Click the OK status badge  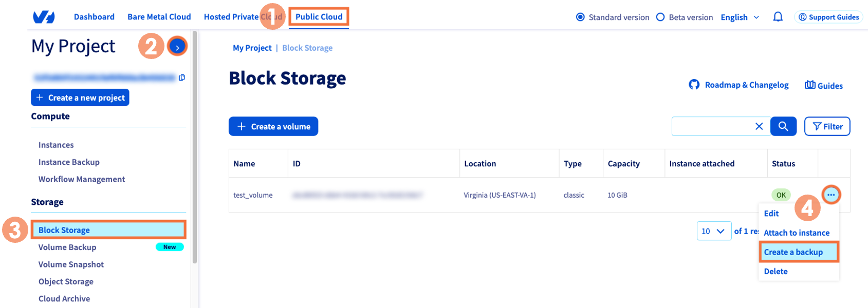[x=781, y=195]
